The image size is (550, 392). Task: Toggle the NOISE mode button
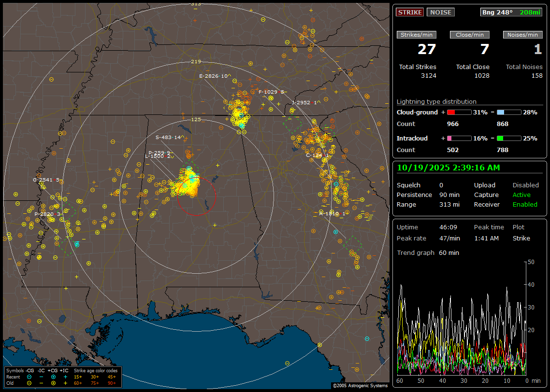(x=440, y=13)
